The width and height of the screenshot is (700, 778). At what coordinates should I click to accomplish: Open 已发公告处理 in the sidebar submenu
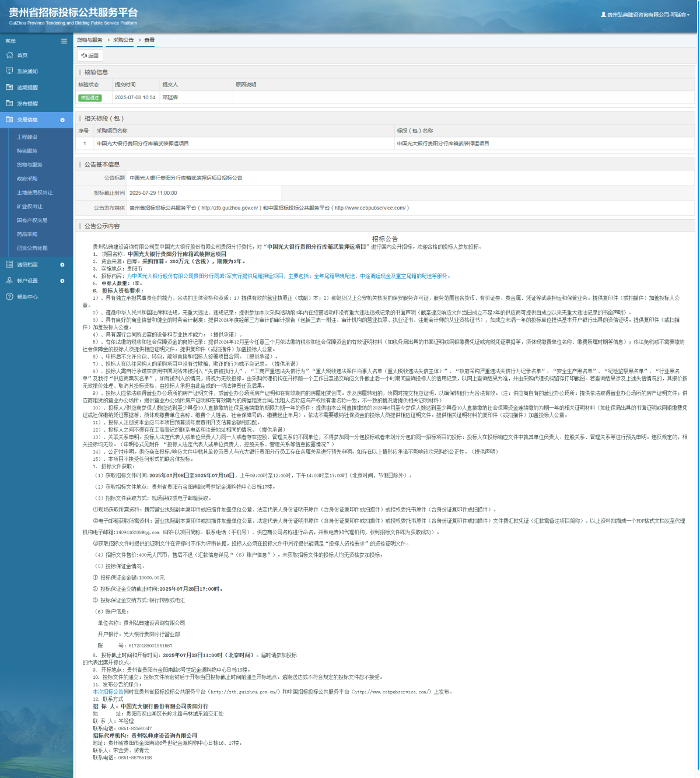coord(32,248)
